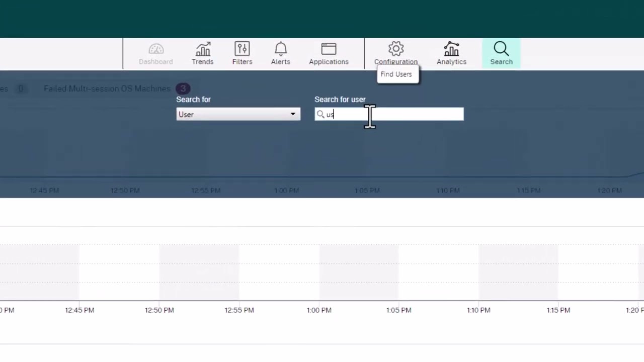Image resolution: width=644 pixels, height=362 pixels.
Task: Open the Applications section
Action: 329,53
